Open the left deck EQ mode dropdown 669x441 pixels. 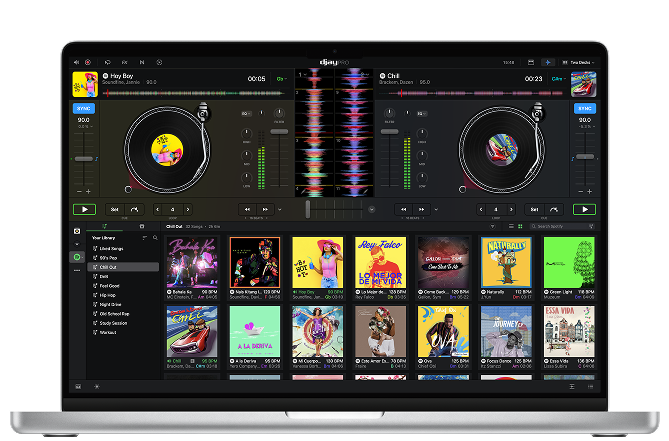click(x=246, y=114)
